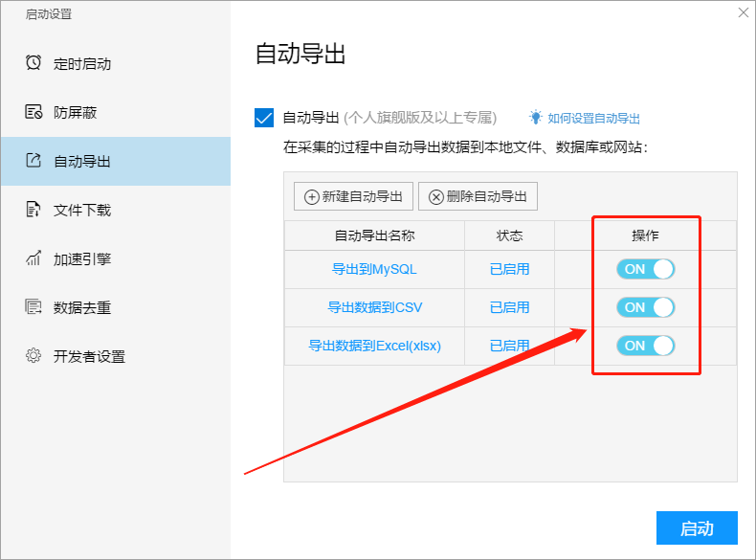Click the gear icon beside 开发者设置
Viewport: 756px width, 560px height.
33,356
